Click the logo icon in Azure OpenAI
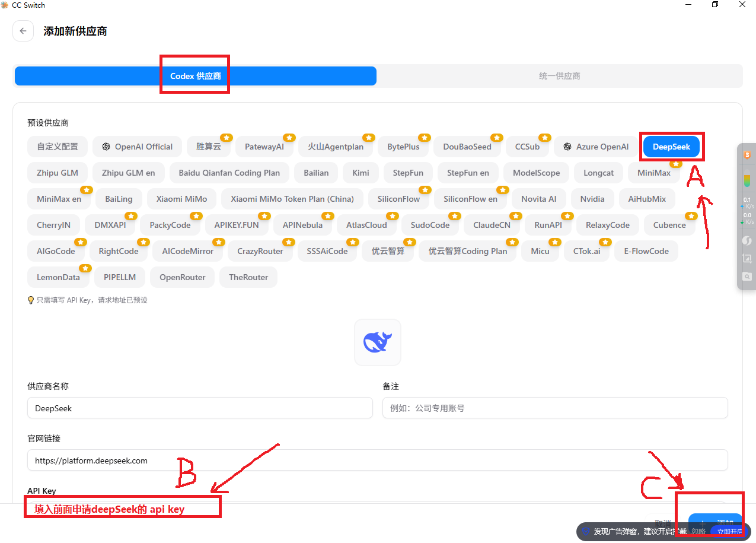 pyautogui.click(x=567, y=147)
